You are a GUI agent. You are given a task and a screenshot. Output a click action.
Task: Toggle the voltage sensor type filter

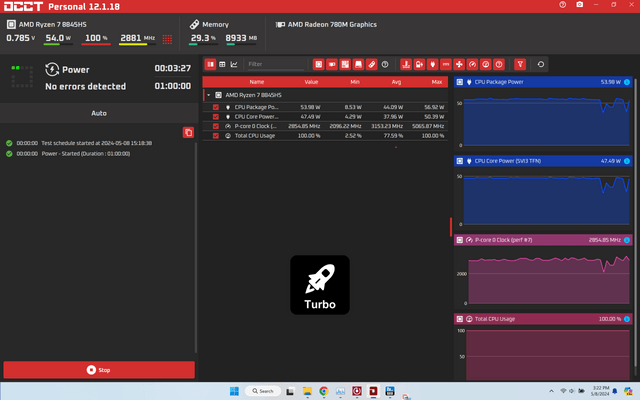click(x=419, y=64)
